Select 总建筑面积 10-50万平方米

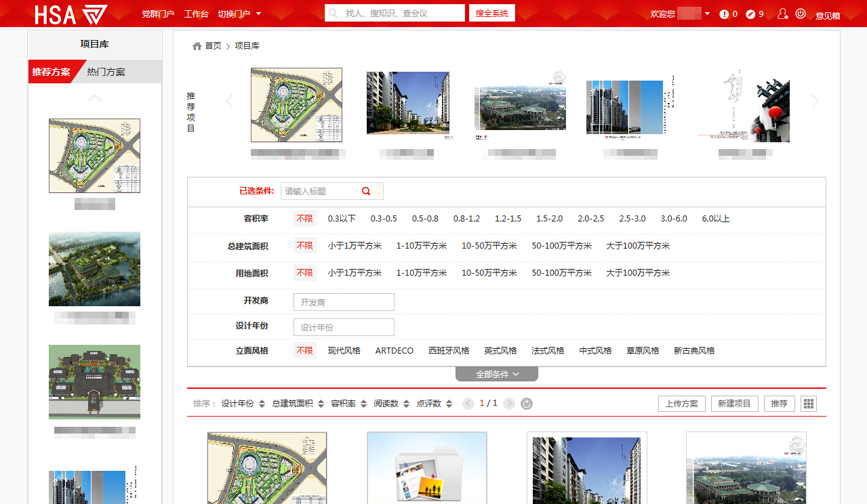tap(489, 246)
